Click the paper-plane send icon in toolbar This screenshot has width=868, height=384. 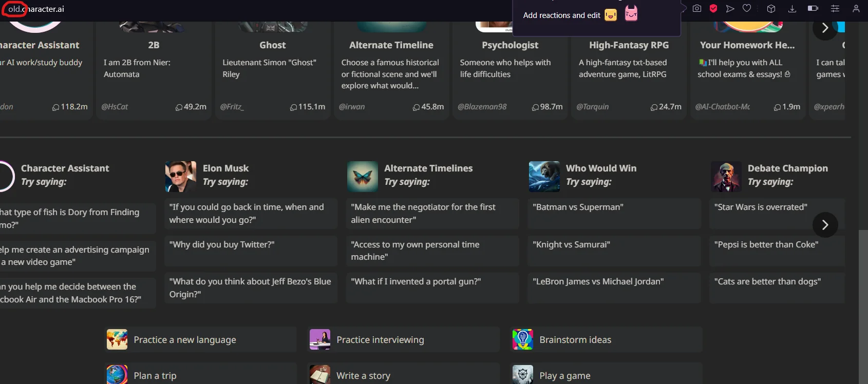[730, 9]
